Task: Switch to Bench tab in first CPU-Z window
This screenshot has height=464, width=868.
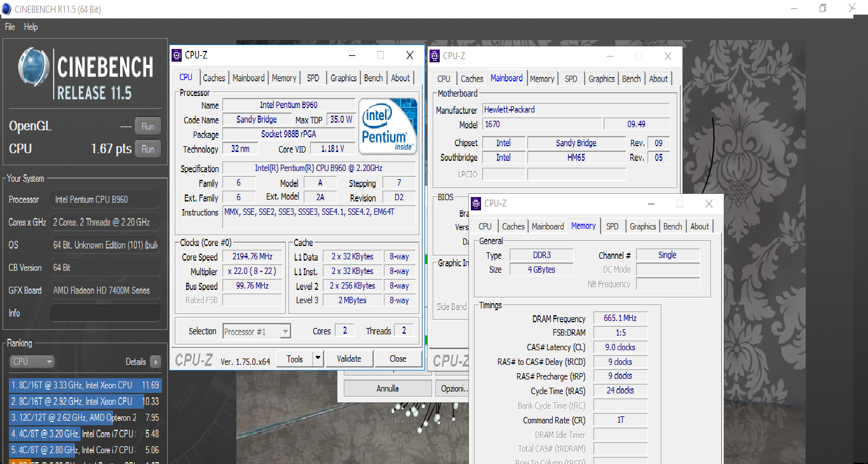Action: click(374, 78)
